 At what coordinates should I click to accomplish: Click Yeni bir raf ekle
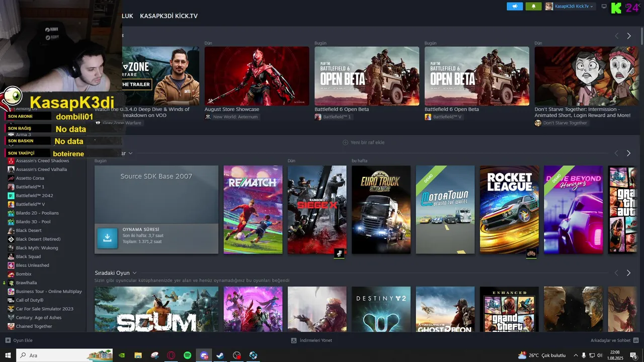tap(363, 142)
